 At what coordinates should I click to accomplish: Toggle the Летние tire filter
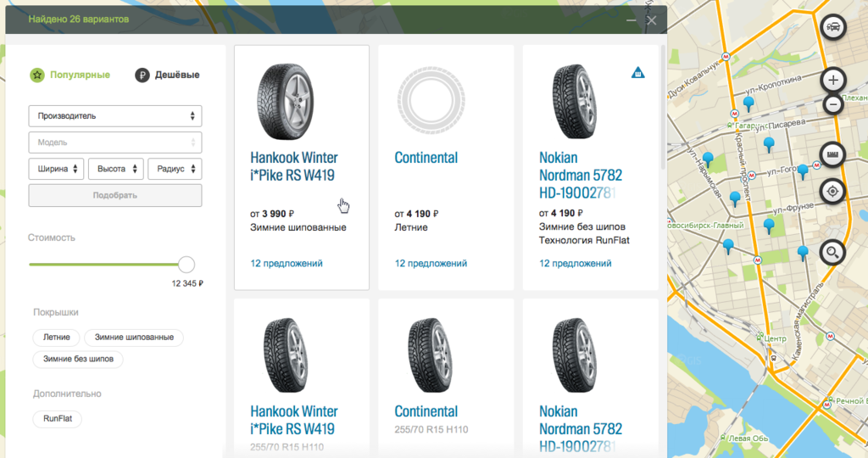57,338
